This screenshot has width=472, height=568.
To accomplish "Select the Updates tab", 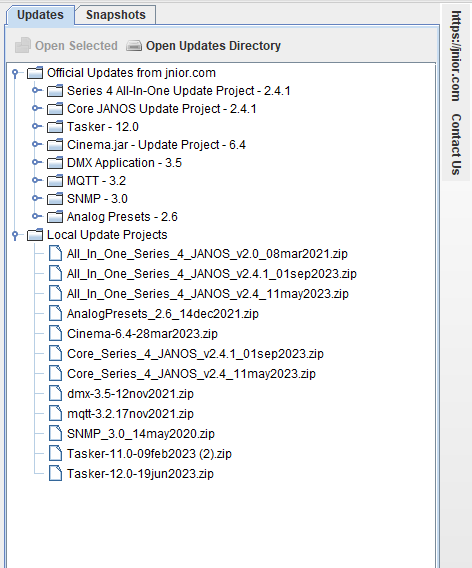I will (40, 15).
